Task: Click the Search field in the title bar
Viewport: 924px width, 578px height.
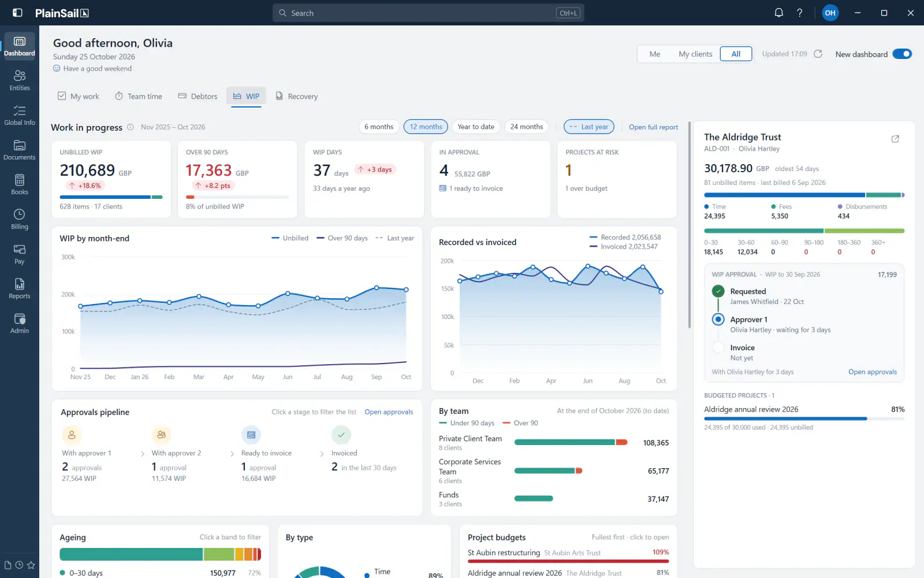Action: [x=429, y=13]
